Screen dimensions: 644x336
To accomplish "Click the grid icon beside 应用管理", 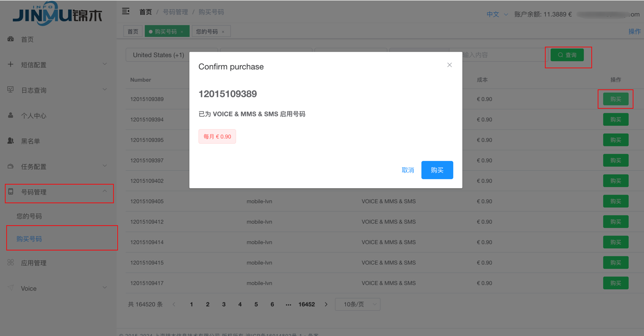I will click(x=10, y=263).
